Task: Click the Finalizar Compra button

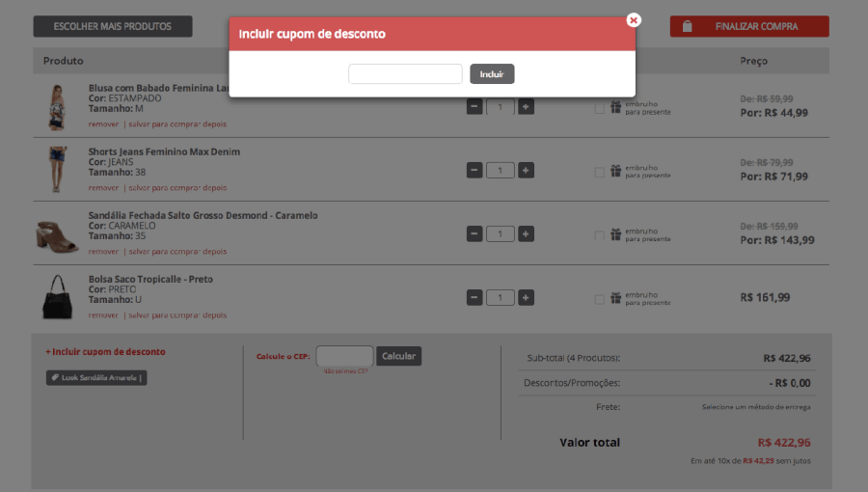Action: [749, 27]
